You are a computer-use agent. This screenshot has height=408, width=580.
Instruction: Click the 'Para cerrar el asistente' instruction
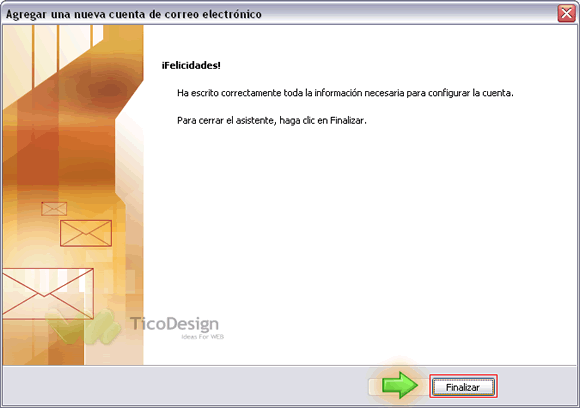pos(272,121)
